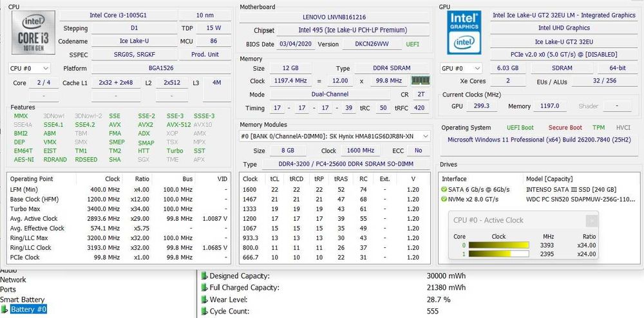Click the Intel Core i3-1005G1 name field
This screenshot has width=644, height=318.
pos(118,15)
